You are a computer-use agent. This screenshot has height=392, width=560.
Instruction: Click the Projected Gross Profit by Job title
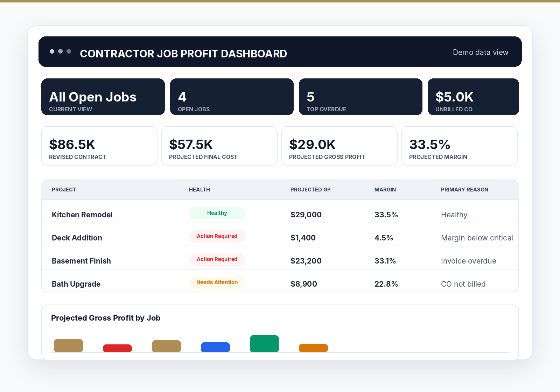point(106,318)
